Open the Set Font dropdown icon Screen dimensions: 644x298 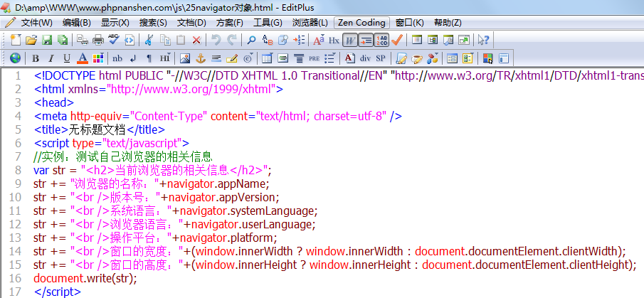[x=319, y=40]
